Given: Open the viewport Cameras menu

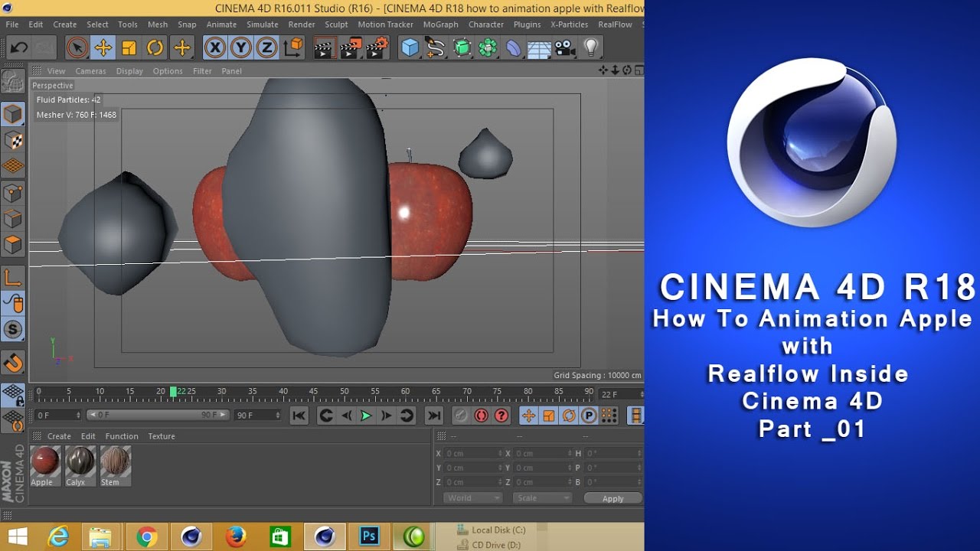Looking at the screenshot, I should [90, 71].
